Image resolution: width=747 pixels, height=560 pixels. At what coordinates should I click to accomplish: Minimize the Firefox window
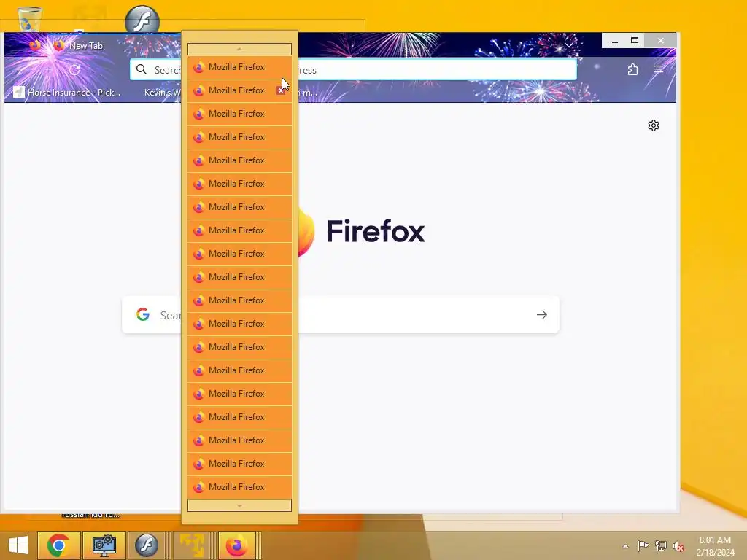coord(614,41)
